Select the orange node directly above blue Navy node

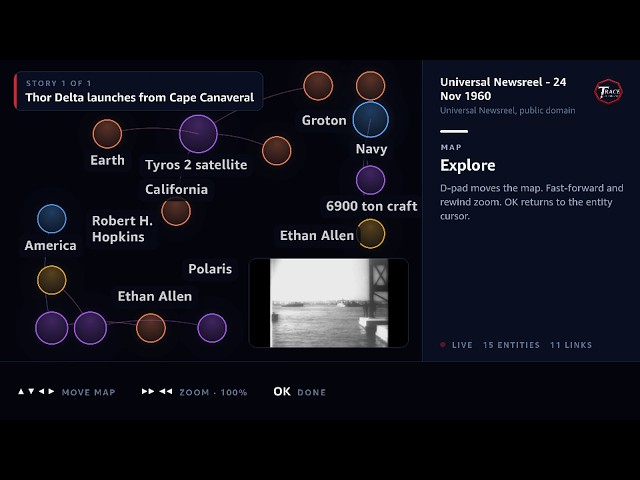pyautogui.click(x=371, y=86)
